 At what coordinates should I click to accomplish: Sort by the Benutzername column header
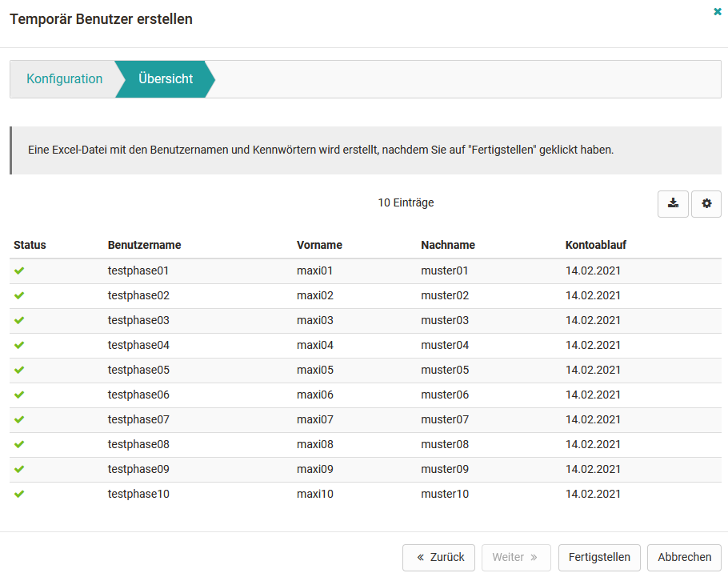[144, 245]
